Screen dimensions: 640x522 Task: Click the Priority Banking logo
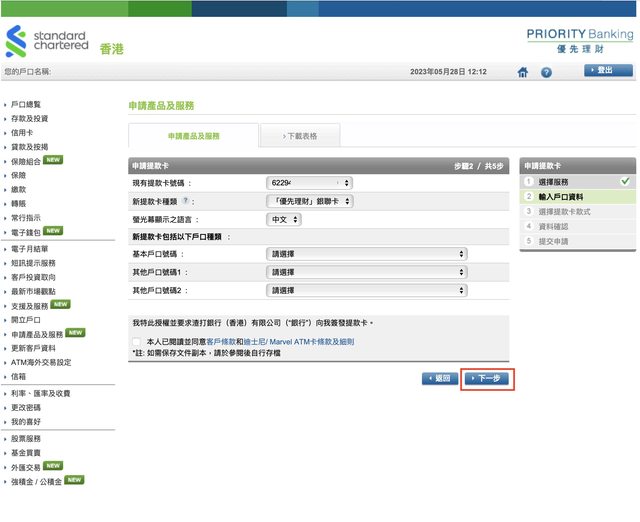(x=579, y=40)
